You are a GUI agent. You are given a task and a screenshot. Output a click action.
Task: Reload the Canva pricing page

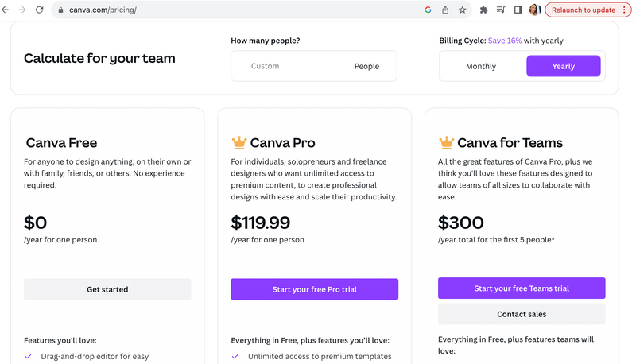coord(39,10)
